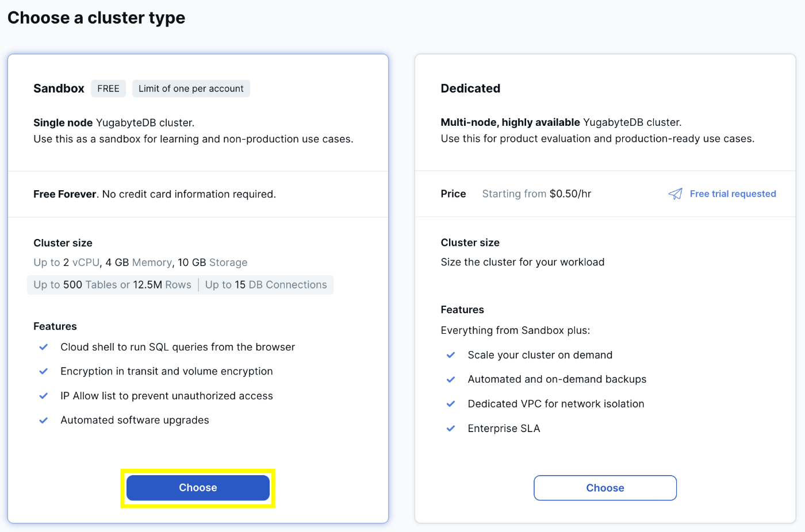
Task: Select the Dedicated card title
Action: [470, 88]
